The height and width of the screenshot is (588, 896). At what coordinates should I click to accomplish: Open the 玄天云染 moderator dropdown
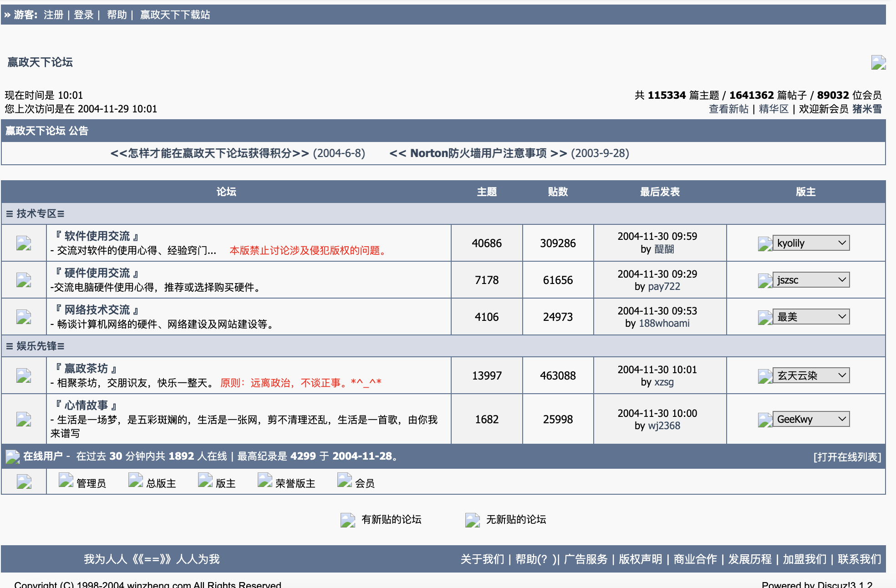(811, 375)
